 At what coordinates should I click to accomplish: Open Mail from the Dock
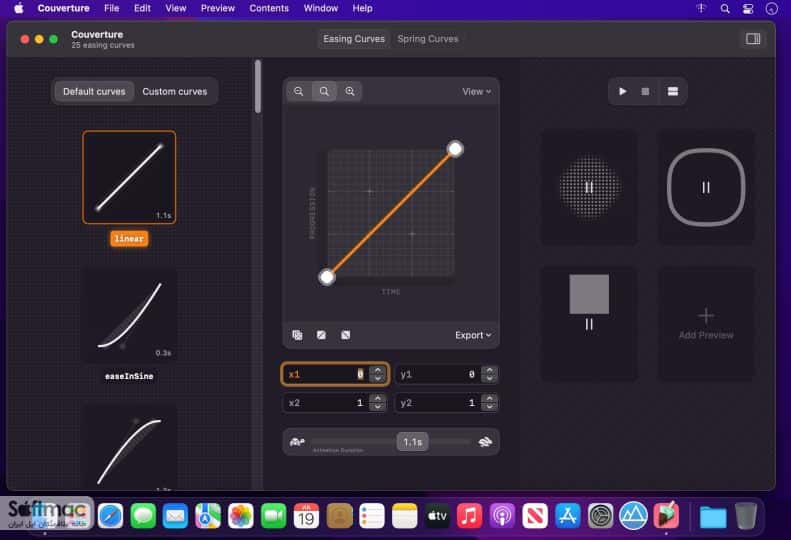pyautogui.click(x=176, y=516)
